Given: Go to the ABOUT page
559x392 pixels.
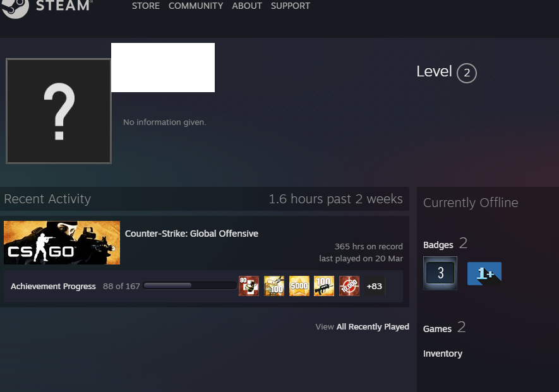Looking at the screenshot, I should 247,6.
